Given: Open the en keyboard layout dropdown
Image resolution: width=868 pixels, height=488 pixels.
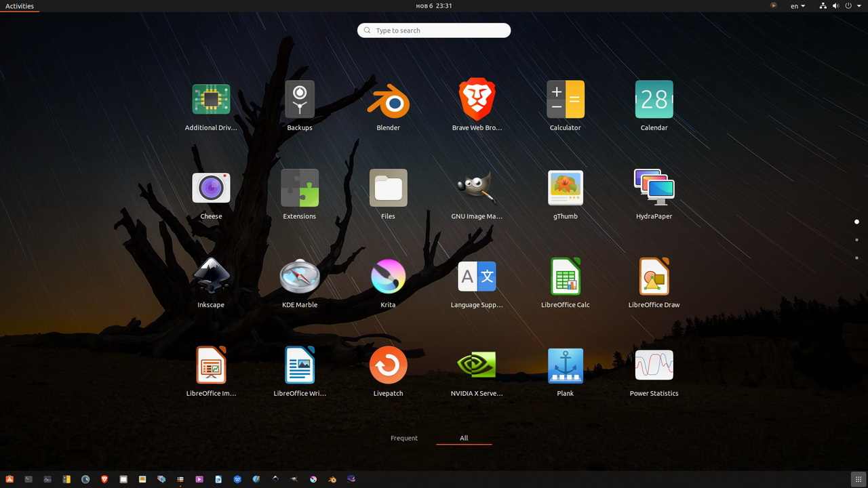Looking at the screenshot, I should point(798,6).
